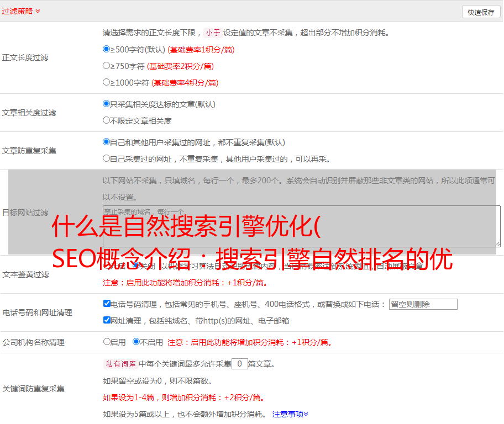The height and width of the screenshot is (424, 504).
Task: Collapse the 过滤策略 section header
Action: [x=21, y=11]
